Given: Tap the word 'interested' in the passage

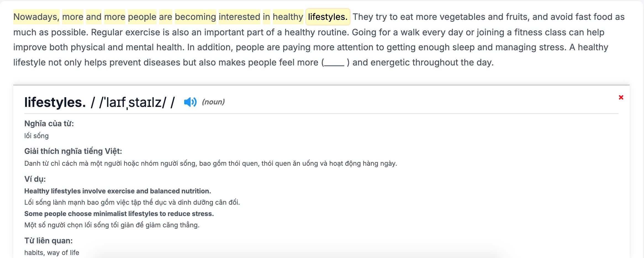Looking at the screenshot, I should click(239, 17).
